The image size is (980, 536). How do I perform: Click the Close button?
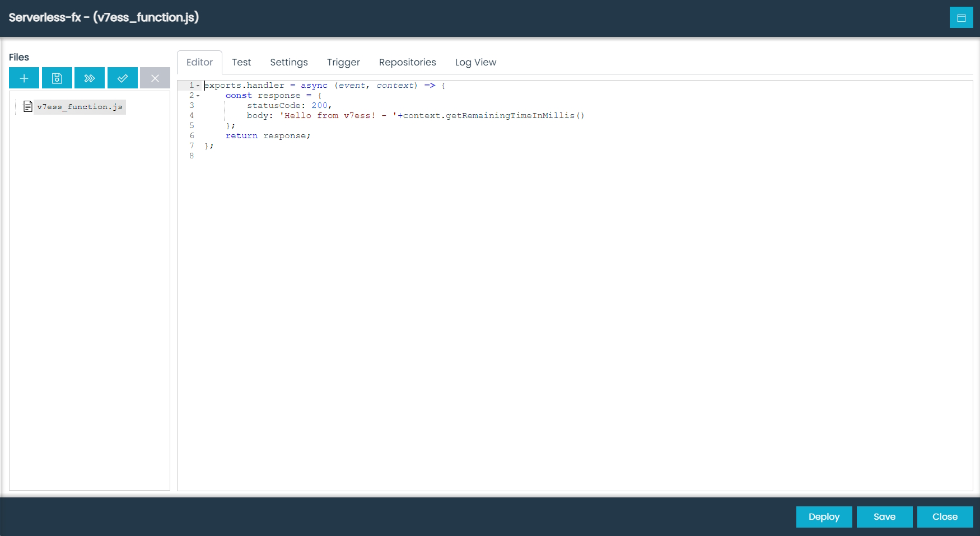[945, 516]
